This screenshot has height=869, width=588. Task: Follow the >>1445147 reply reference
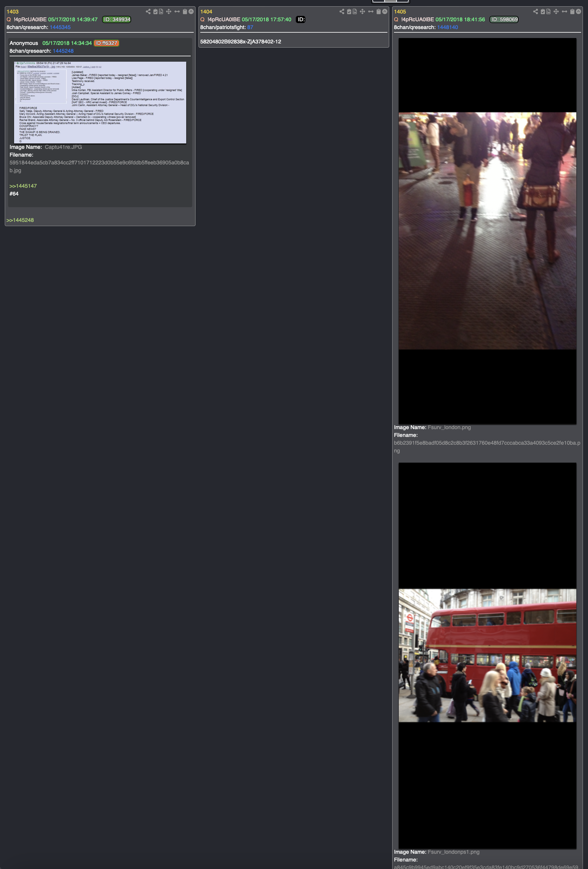click(x=23, y=186)
